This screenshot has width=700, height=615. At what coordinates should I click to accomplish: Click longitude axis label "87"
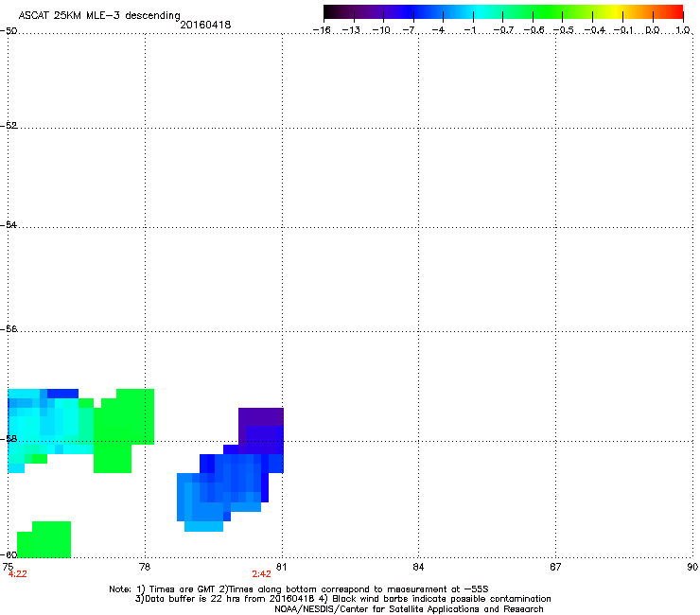(555, 567)
